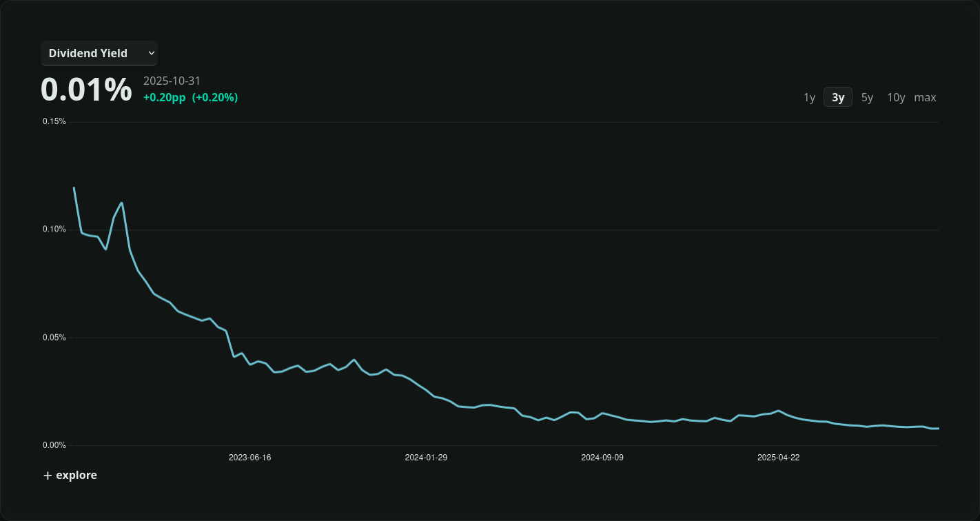Click the 0.15% y-axis label
This screenshot has width=980, height=521.
[54, 121]
